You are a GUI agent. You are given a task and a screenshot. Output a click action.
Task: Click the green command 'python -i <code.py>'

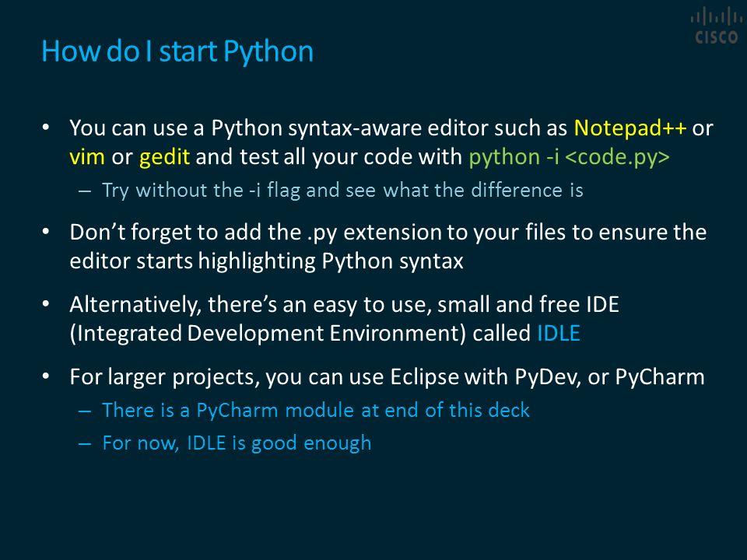tap(570, 157)
